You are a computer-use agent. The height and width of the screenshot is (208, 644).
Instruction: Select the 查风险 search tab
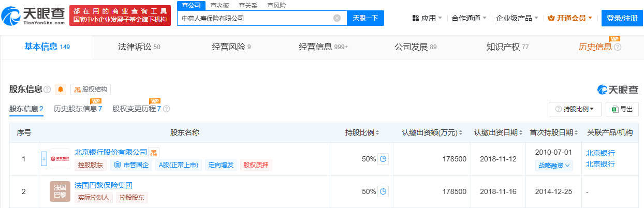[x=276, y=5]
